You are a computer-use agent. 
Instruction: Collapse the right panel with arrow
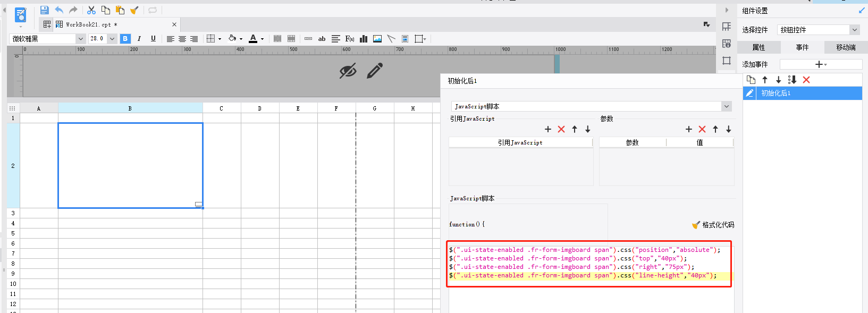click(727, 10)
